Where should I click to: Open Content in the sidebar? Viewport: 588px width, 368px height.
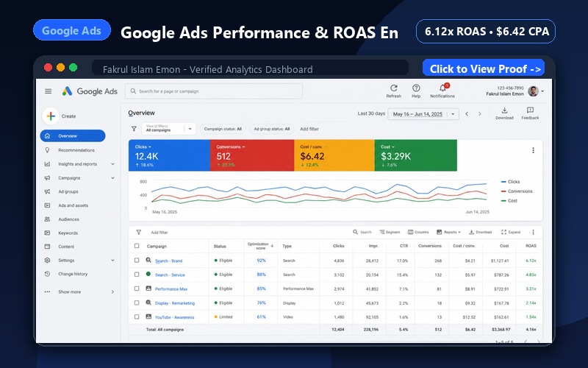tap(65, 247)
